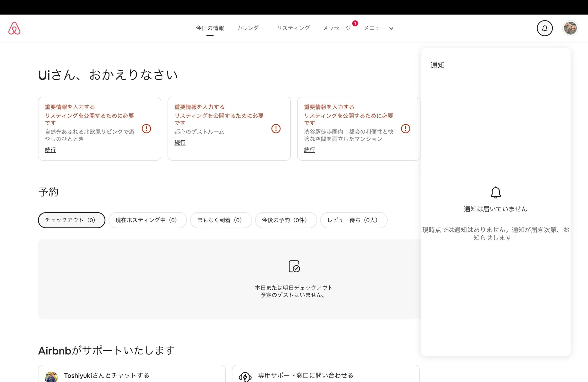The height and width of the screenshot is (382, 588).
Task: Click the warning icon on 渋谷駅 listing card
Action: click(x=405, y=129)
